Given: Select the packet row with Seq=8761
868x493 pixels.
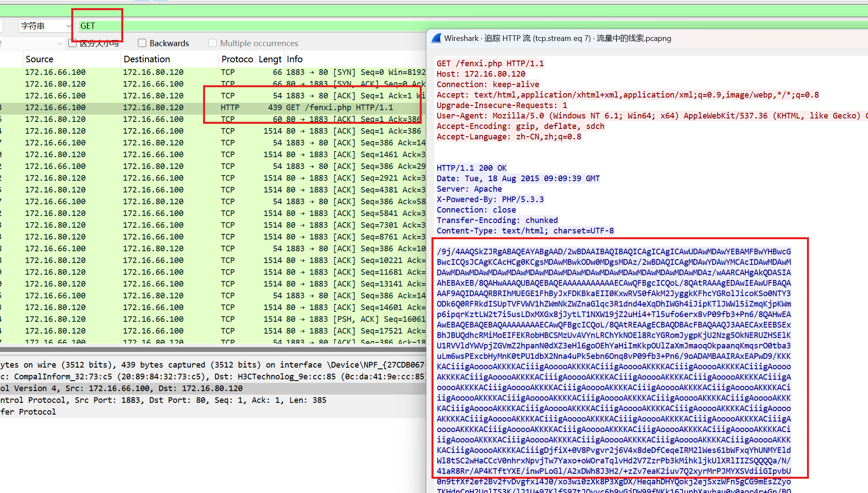Looking at the screenshot, I should pos(213,237).
